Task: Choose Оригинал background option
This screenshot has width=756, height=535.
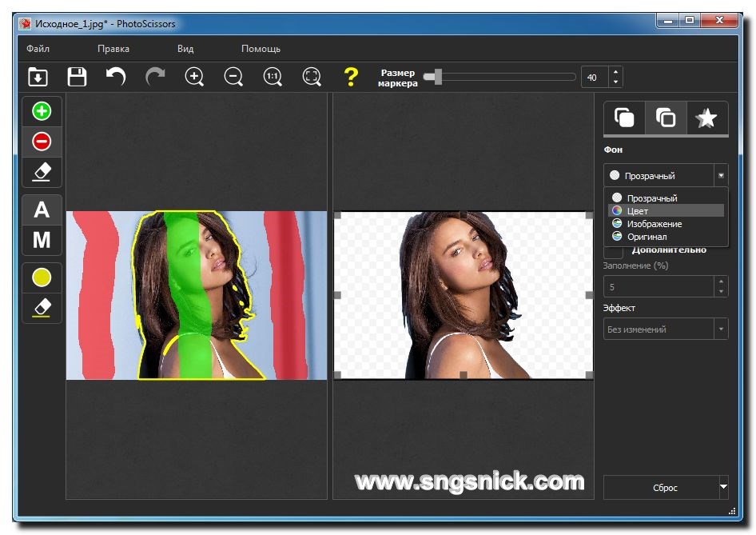Action: (666, 237)
